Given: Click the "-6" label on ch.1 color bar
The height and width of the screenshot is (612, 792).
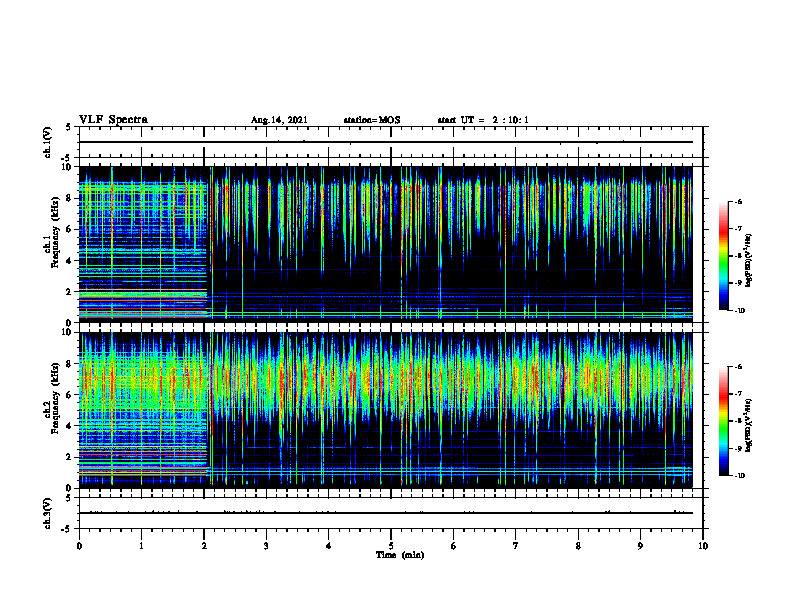Looking at the screenshot, I should point(738,201).
